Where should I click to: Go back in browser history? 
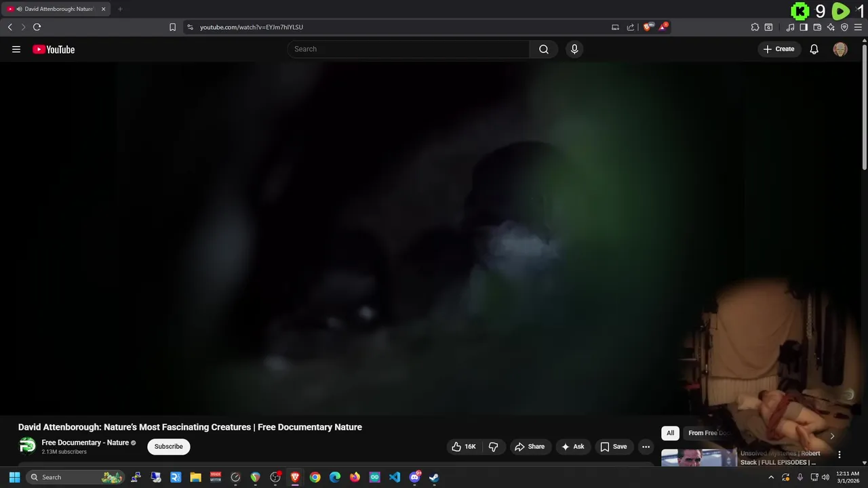[9, 27]
